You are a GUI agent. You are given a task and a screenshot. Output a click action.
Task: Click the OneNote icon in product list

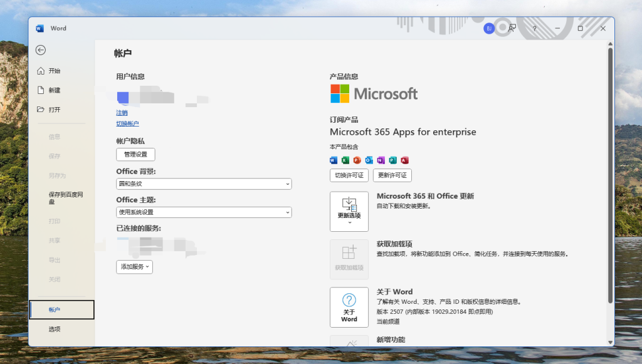[x=381, y=160]
